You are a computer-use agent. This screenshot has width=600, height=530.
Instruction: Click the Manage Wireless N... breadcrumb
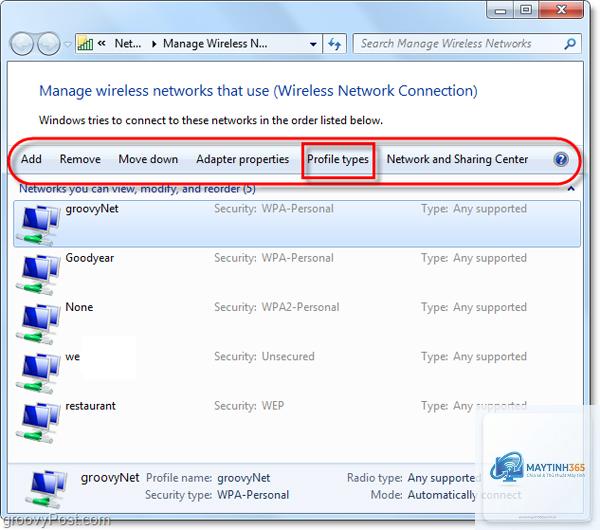click(215, 44)
